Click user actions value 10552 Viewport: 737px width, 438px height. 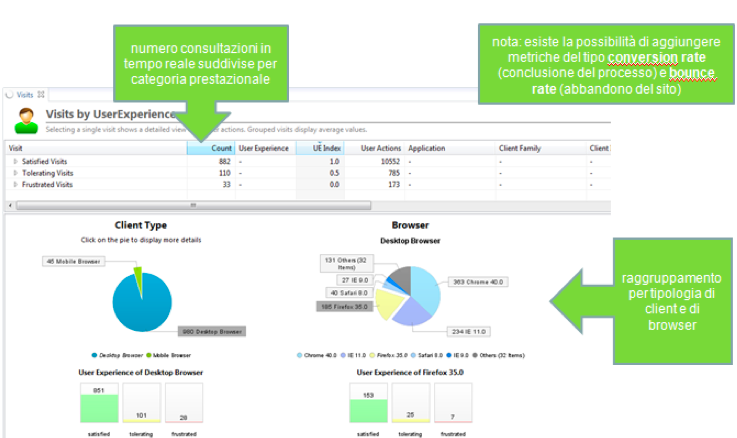point(390,161)
